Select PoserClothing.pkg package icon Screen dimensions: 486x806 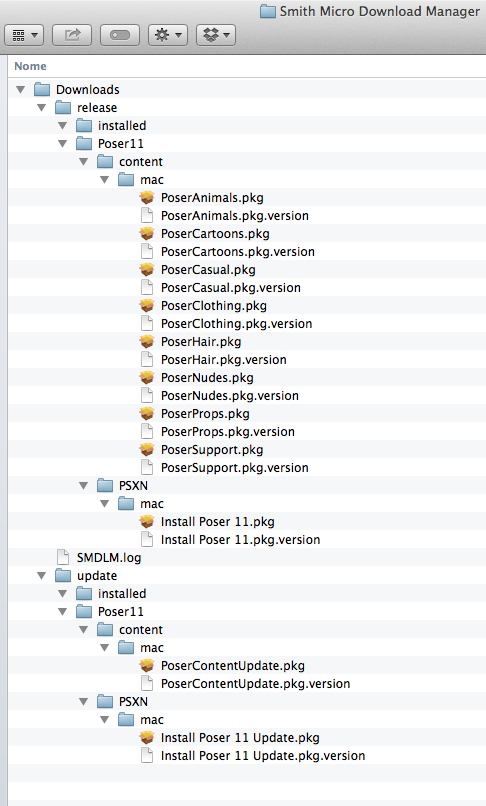pyautogui.click(x=147, y=305)
